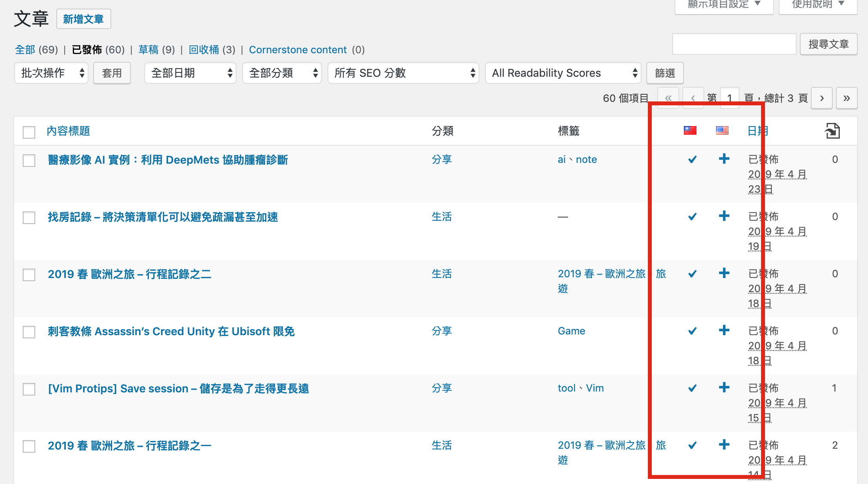The width and height of the screenshot is (868, 484).
Task: Add translation for the Vim Protips post
Action: [x=724, y=388]
